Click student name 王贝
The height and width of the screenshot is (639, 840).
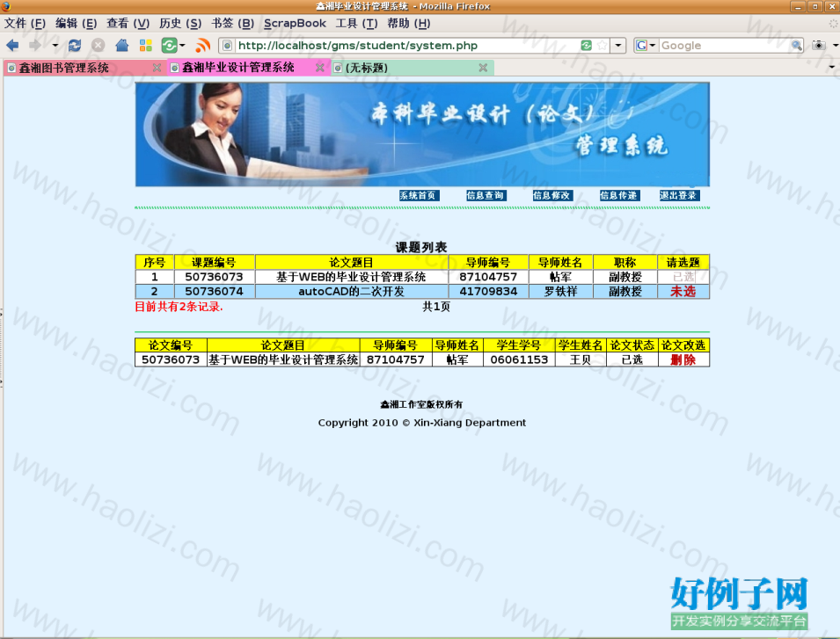581,359
